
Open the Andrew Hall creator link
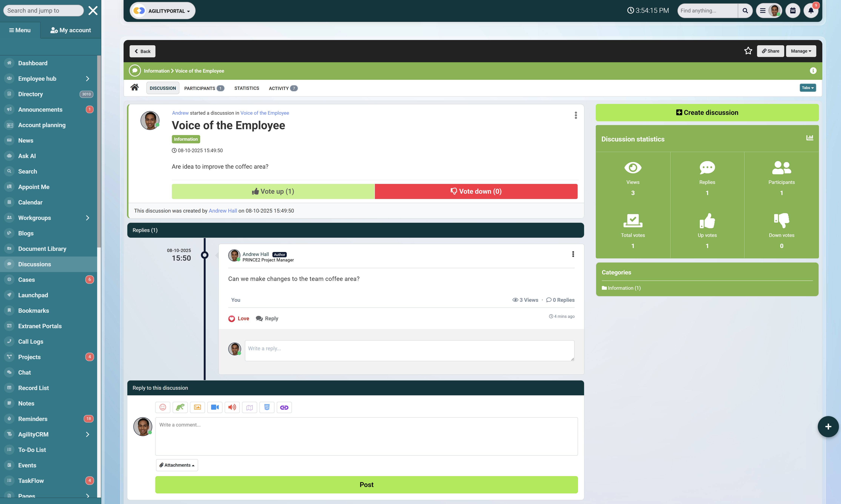click(222, 211)
